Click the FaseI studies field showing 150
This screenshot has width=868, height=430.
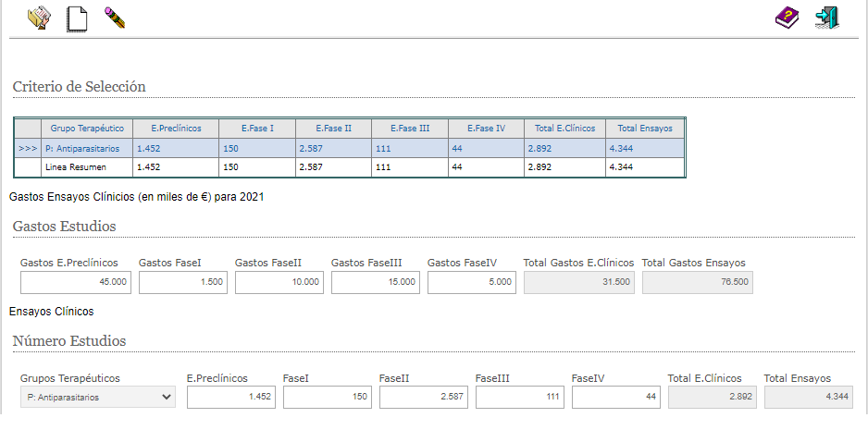[328, 397]
